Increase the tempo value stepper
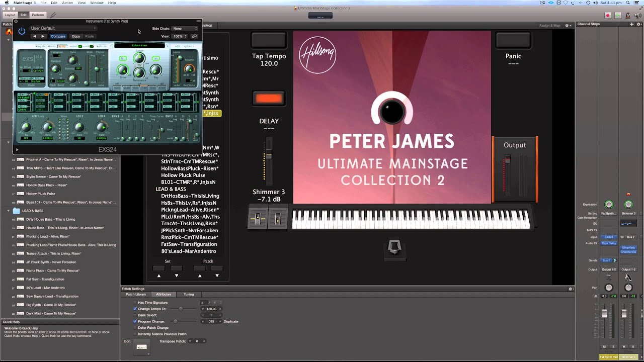The image size is (644, 362). 220,308
